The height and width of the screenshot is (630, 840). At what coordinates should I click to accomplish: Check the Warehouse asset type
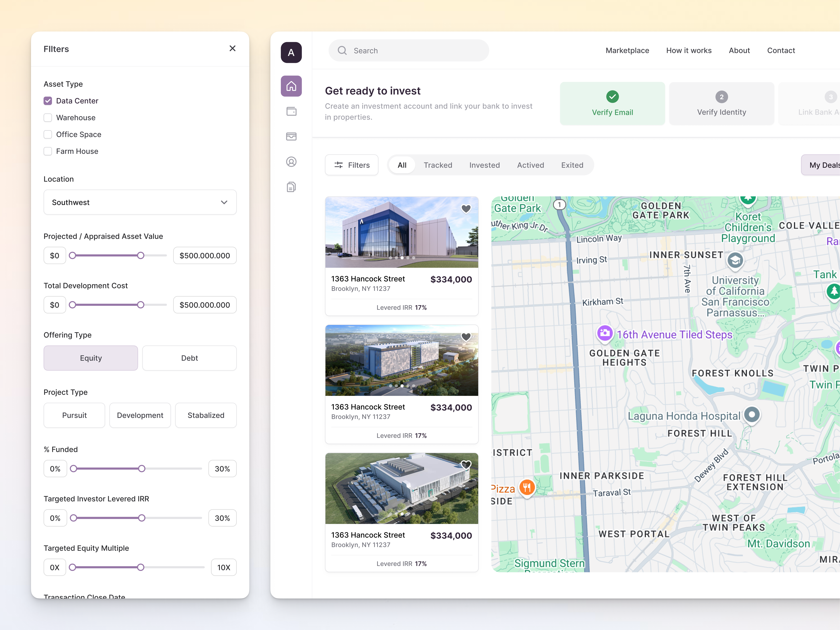coord(48,118)
